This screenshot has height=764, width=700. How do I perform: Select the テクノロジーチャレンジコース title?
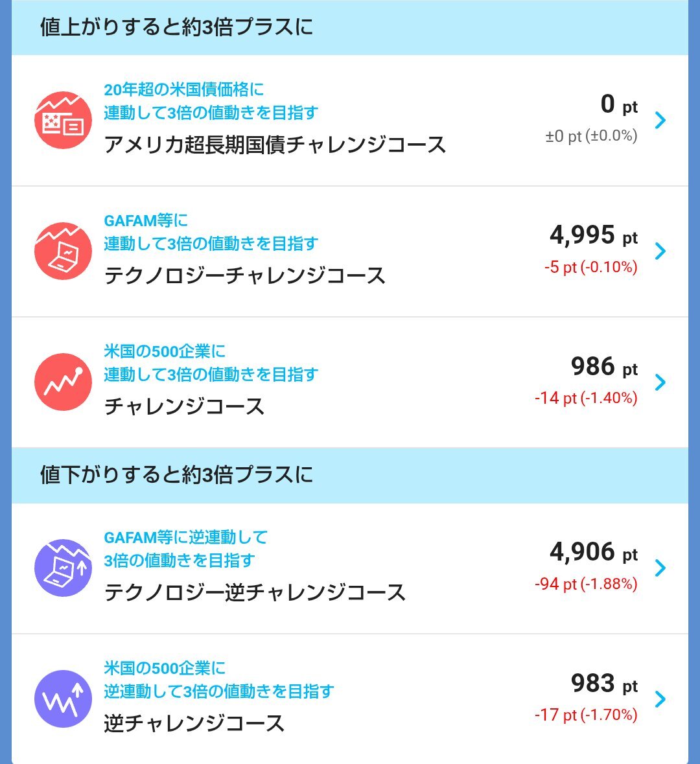[x=245, y=276]
